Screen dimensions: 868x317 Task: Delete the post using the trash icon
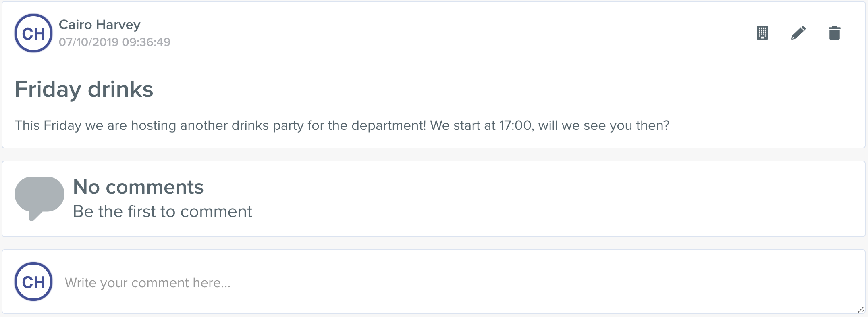[834, 33]
